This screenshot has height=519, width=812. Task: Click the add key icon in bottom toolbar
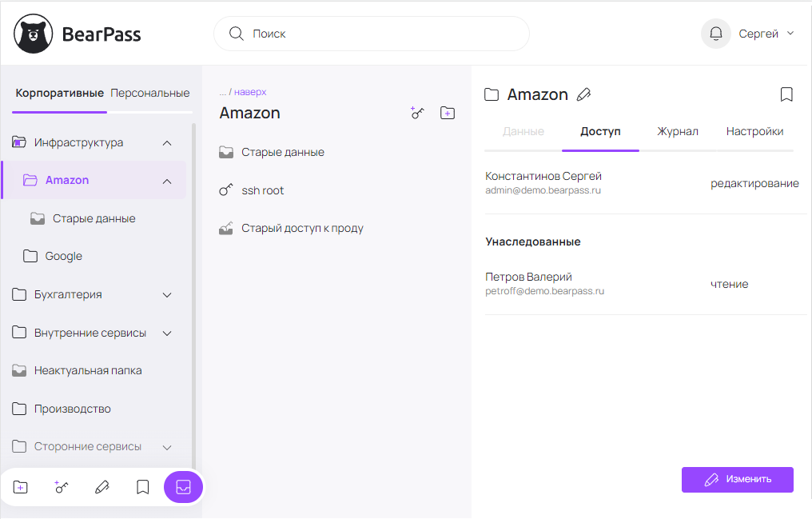(x=61, y=487)
